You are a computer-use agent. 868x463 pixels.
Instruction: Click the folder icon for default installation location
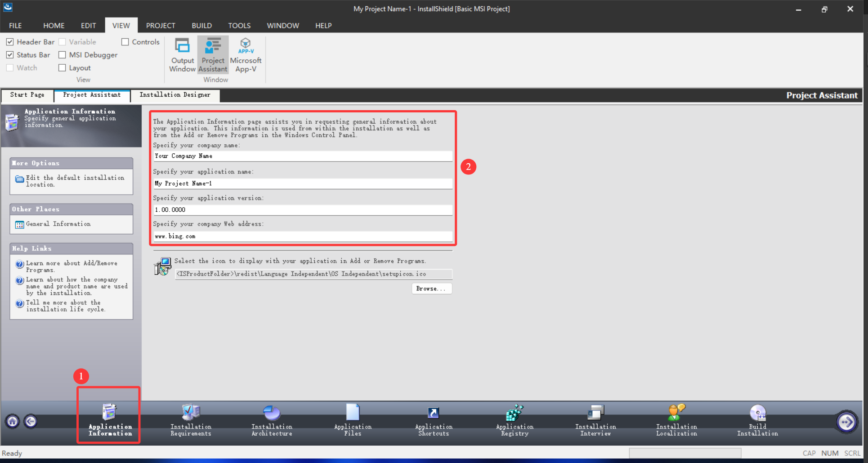tap(19, 179)
